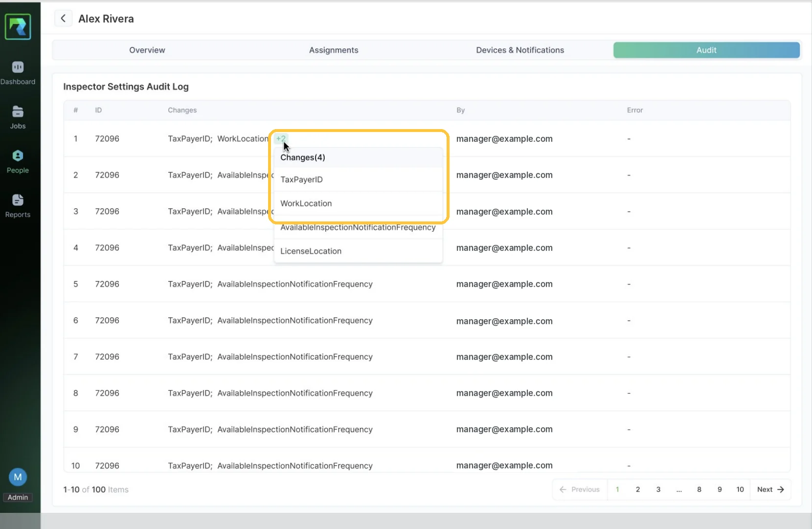Click the +2 changes badge in row 1
Image resolution: width=812 pixels, height=529 pixels.
tap(281, 138)
